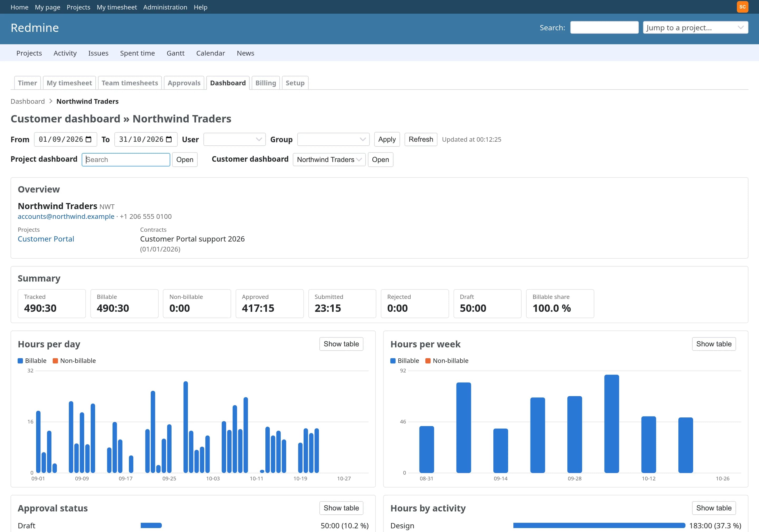Toggle Billable legend in Hours per week

click(405, 361)
